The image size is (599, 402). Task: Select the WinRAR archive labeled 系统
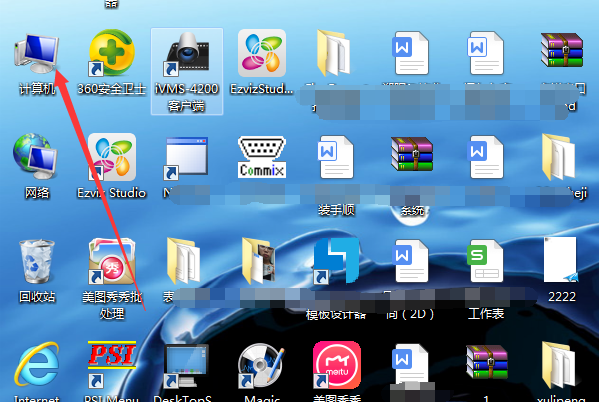tap(412, 154)
